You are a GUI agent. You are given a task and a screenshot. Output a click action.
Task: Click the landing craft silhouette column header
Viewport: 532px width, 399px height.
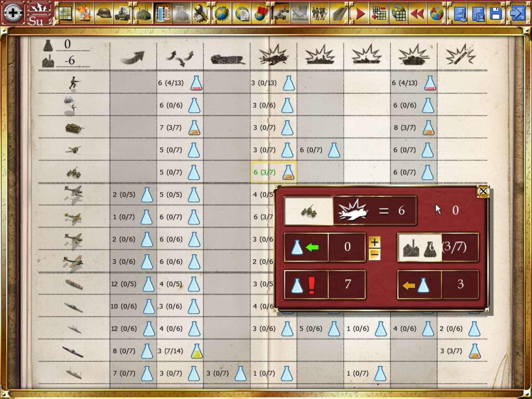coord(228,60)
